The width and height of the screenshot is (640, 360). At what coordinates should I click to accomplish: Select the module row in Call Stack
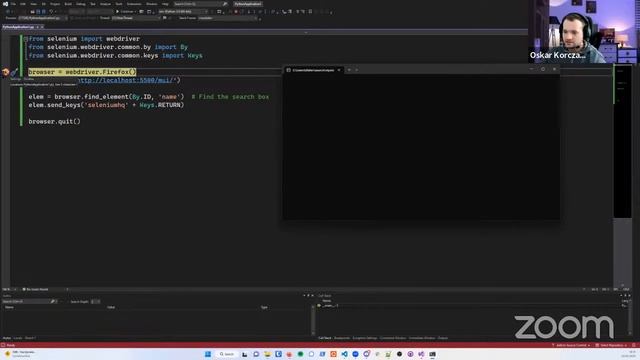(x=469, y=306)
